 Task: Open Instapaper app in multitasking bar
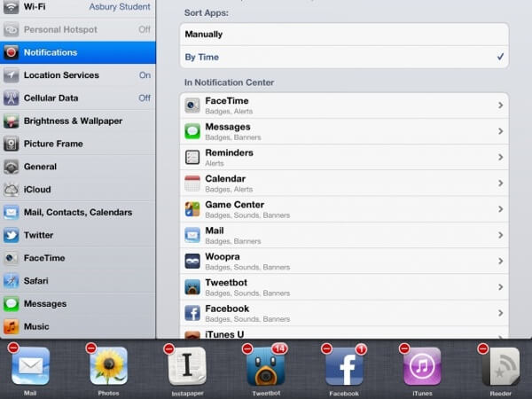tap(187, 366)
